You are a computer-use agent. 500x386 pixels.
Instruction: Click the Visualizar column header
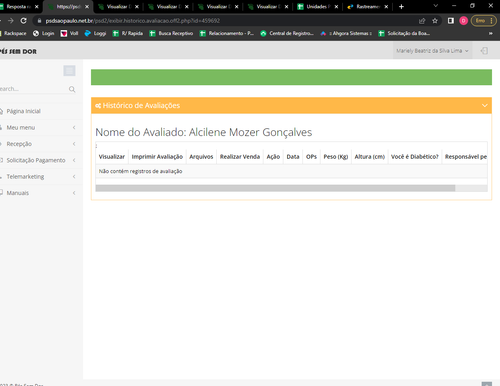tap(112, 156)
